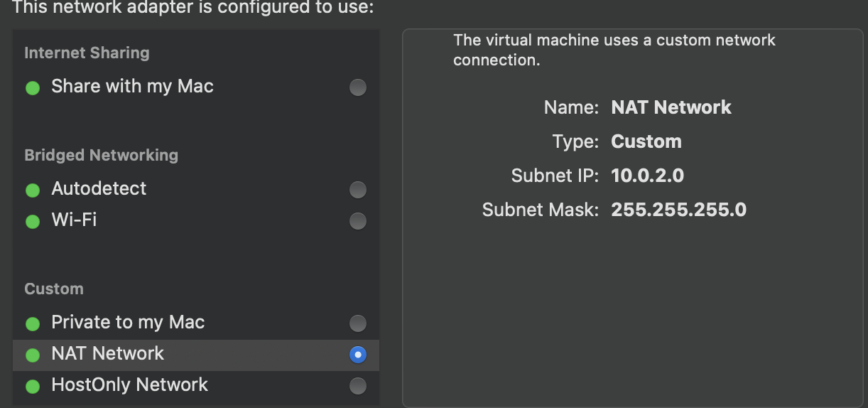868x408 pixels.
Task: Click the 'Private to my Mac' label
Action: [x=128, y=323]
